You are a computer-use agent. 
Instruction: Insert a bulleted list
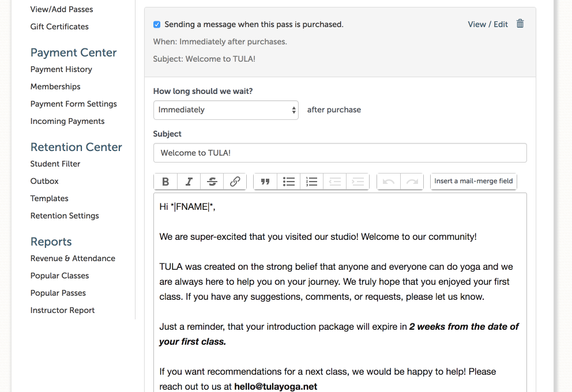pyautogui.click(x=288, y=182)
